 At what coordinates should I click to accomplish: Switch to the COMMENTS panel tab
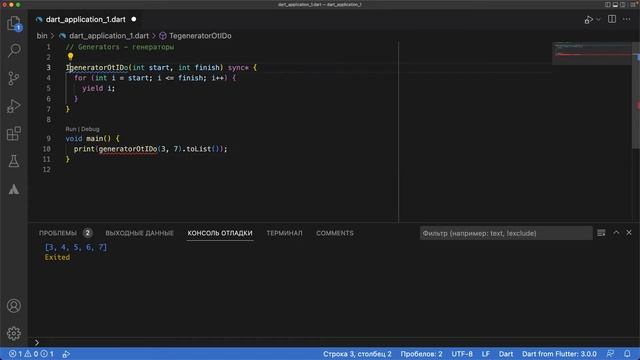pyautogui.click(x=335, y=233)
